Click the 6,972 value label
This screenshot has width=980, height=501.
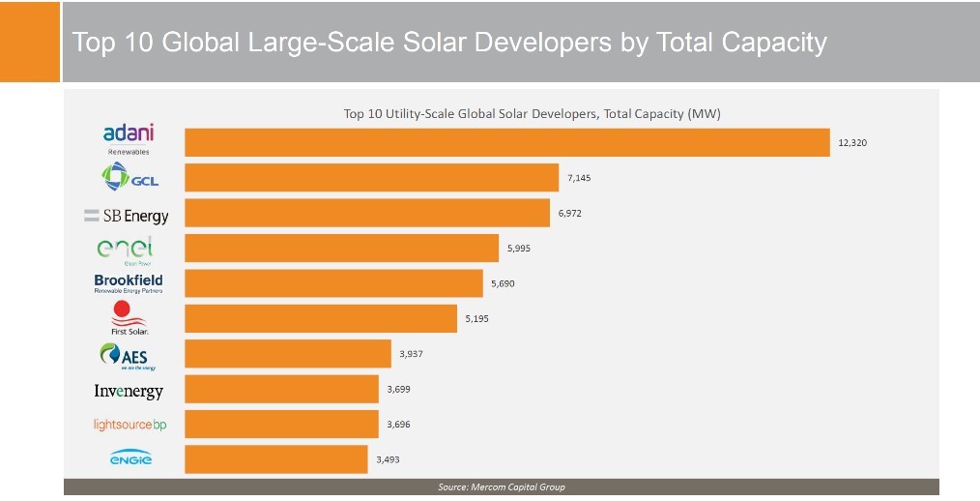coord(570,214)
